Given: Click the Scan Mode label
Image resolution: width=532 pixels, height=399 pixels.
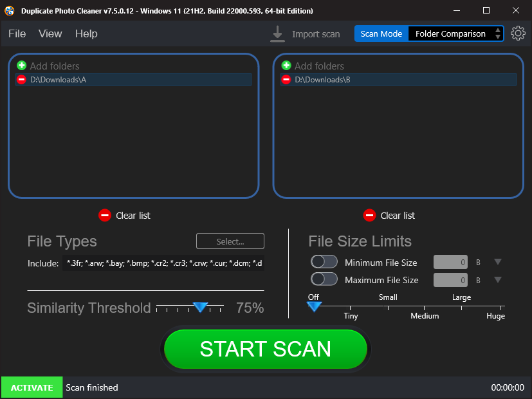Looking at the screenshot, I should click(x=381, y=33).
